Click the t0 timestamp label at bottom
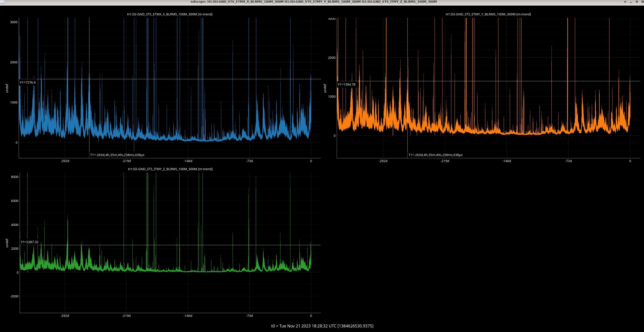Screen dimensions: 644x332 322,326
